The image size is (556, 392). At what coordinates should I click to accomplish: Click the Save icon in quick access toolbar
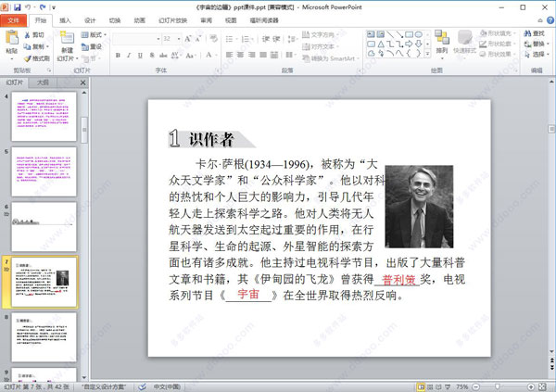click(17, 6)
